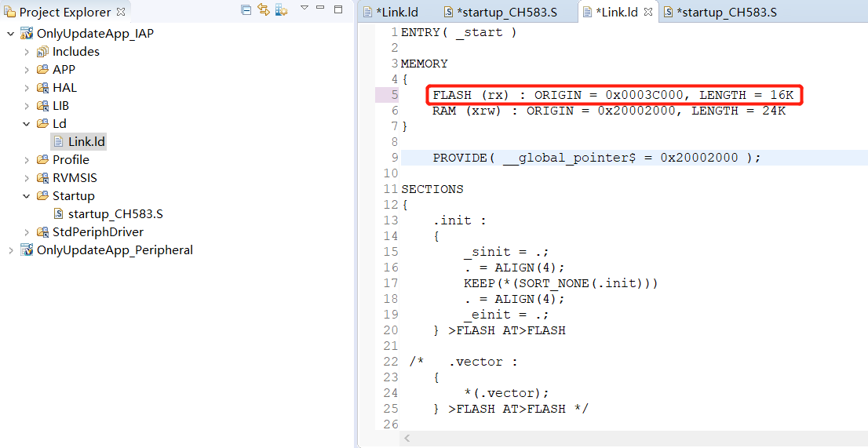
Task: Expand the Includes folder node
Action: point(27,52)
